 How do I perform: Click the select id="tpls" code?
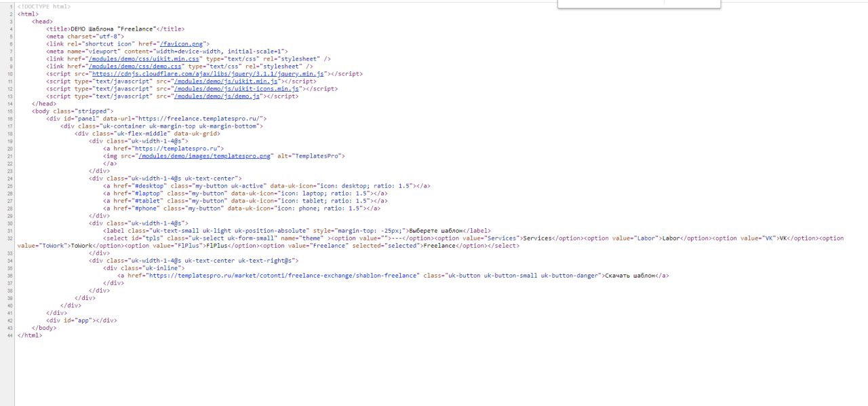click(x=216, y=238)
